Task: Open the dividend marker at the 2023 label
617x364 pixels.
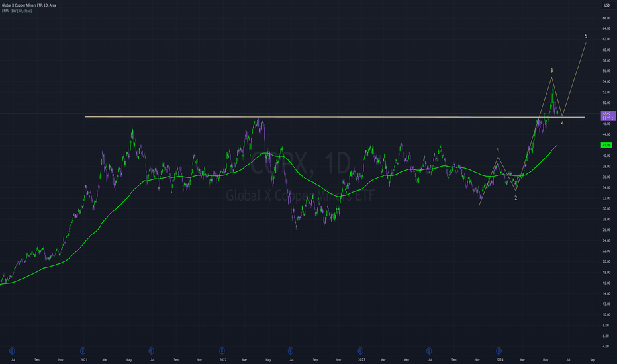Action: coord(360,351)
